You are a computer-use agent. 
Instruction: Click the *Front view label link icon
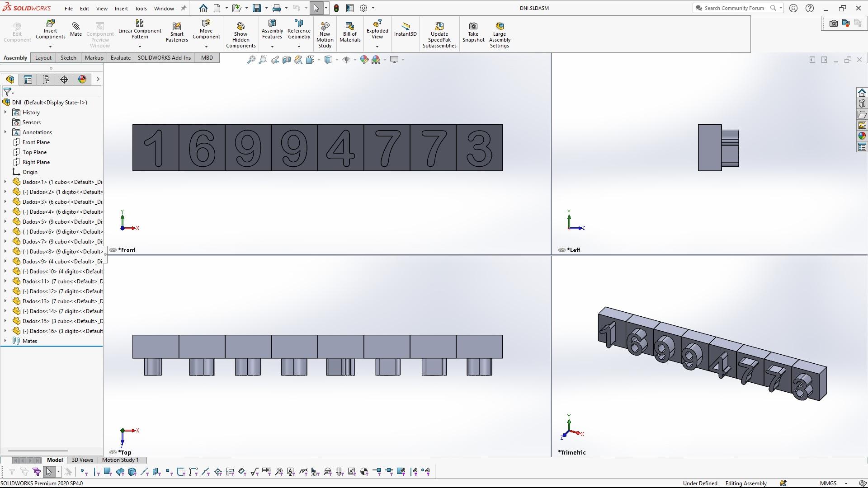click(x=113, y=250)
